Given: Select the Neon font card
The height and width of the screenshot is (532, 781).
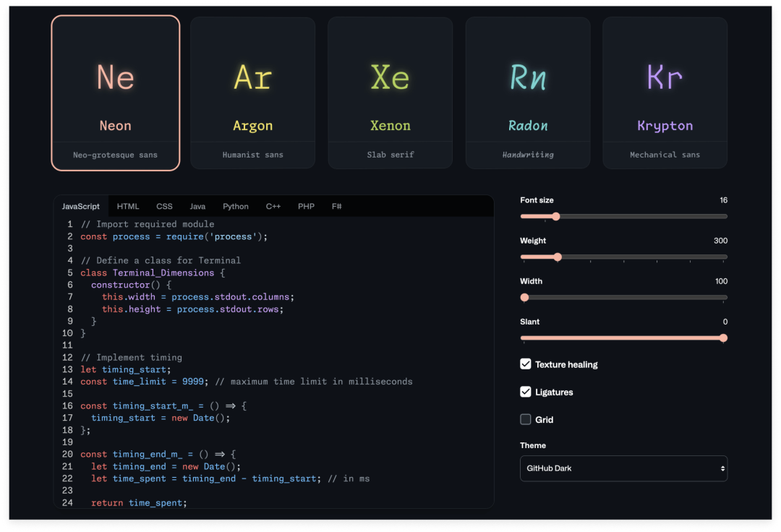Looking at the screenshot, I should 116,93.
